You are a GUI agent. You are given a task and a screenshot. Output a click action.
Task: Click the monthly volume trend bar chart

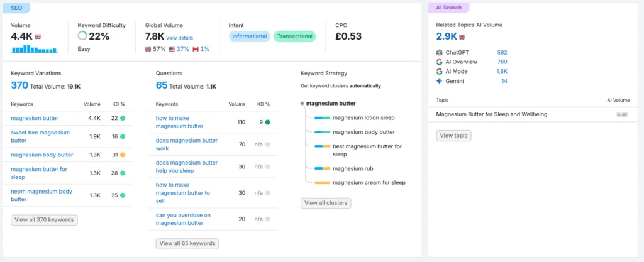click(34, 49)
